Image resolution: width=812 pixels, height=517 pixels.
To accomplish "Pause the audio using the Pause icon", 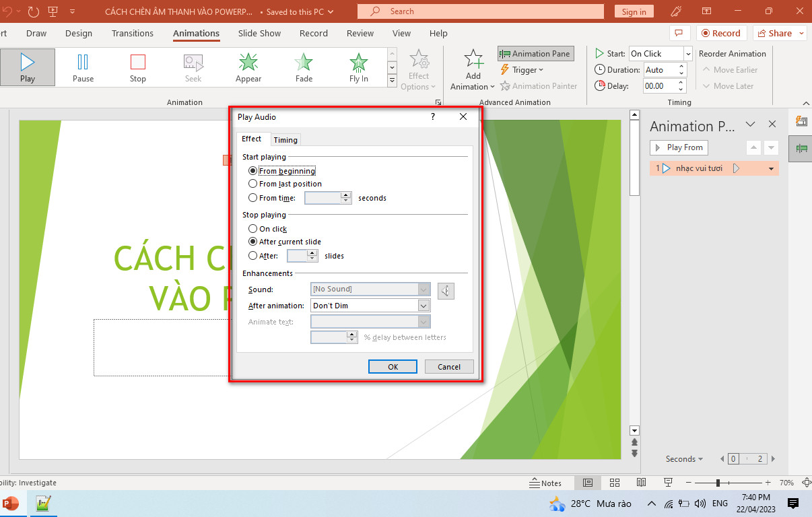I will (x=83, y=68).
